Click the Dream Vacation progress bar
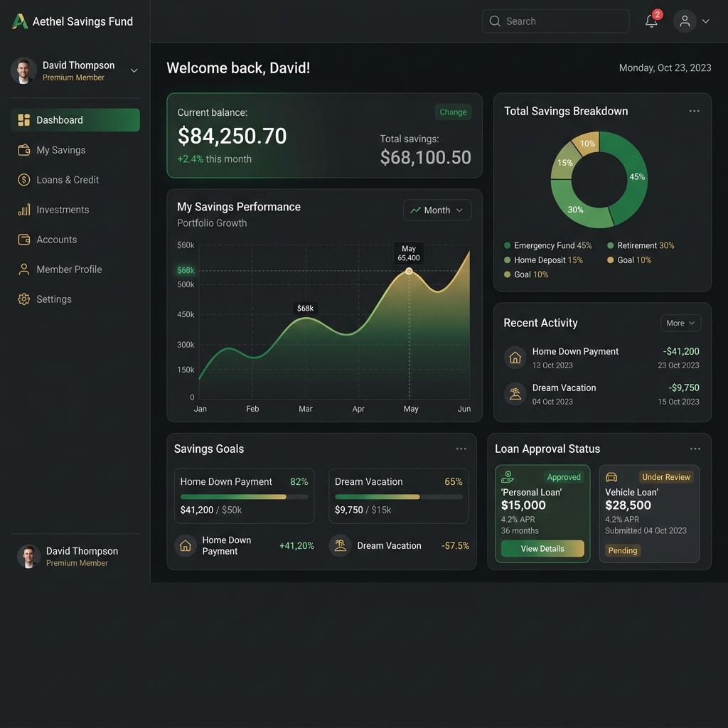The image size is (728, 728). point(399,497)
